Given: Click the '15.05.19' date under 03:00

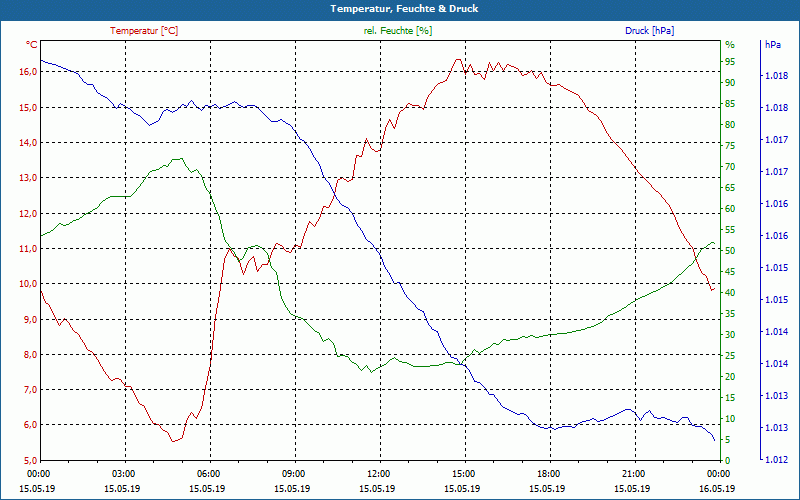Looking at the screenshot, I should click(122, 488).
